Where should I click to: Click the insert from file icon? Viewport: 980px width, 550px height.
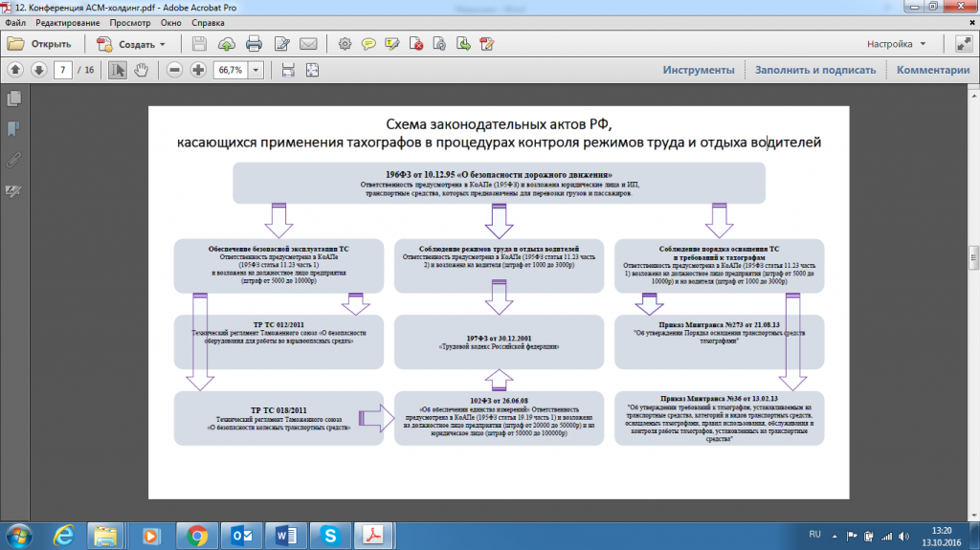click(x=487, y=44)
